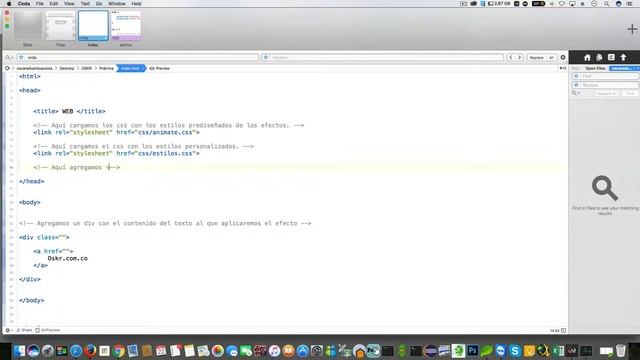Image resolution: width=640 pixels, height=360 pixels.
Task: Focus sidebar Find field
Action: click(x=605, y=76)
